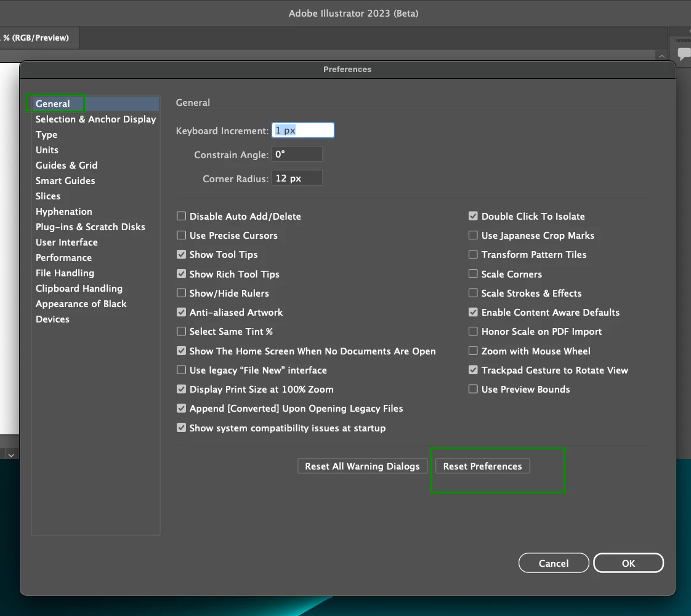Confirm preferences with OK
The height and width of the screenshot is (616, 691).
point(628,563)
